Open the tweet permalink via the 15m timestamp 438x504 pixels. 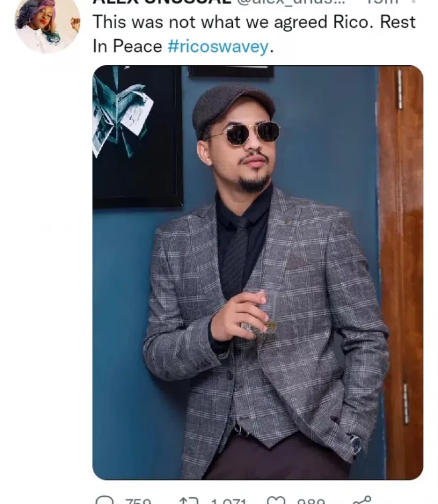click(382, 1)
